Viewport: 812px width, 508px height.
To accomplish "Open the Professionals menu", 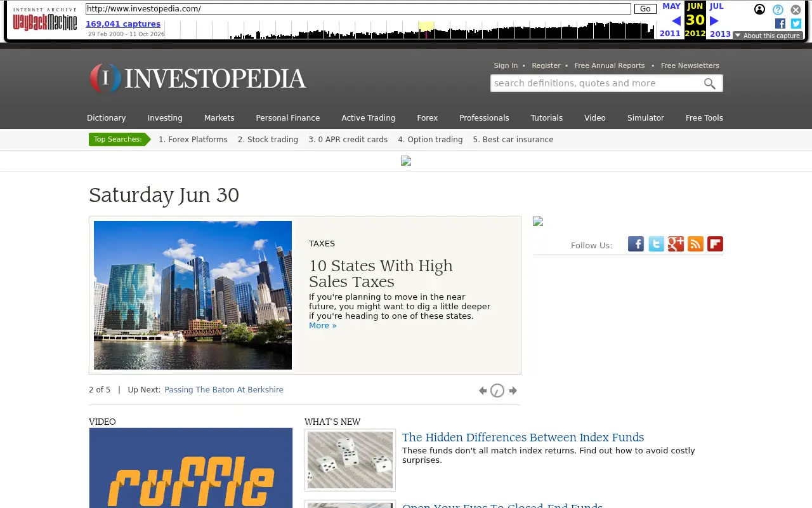I will pos(484,118).
